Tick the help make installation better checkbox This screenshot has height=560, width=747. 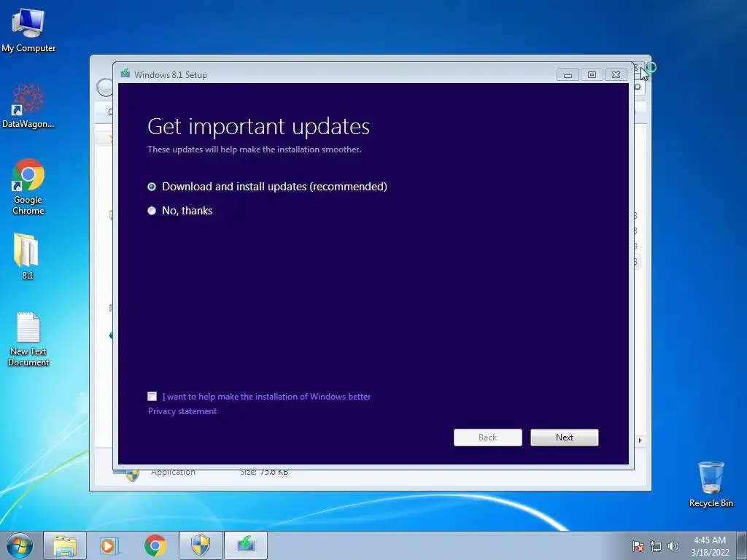[152, 396]
